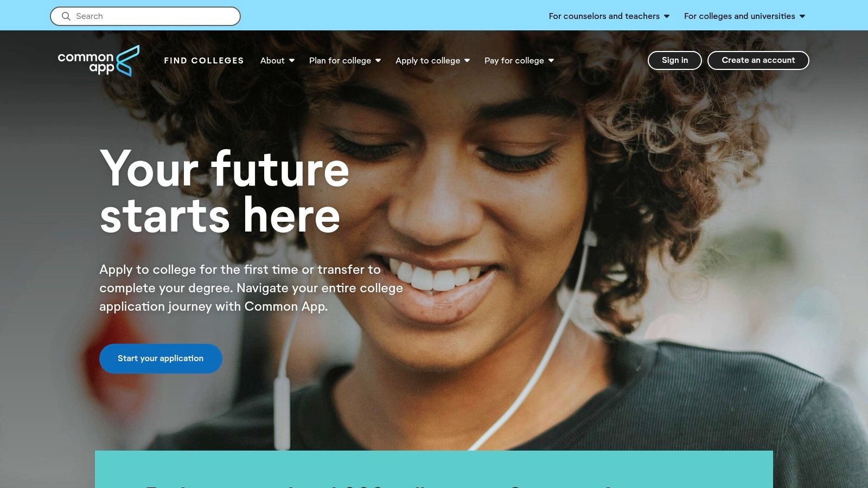Click the teal banner below the hero
The width and height of the screenshot is (868, 488).
click(x=434, y=469)
